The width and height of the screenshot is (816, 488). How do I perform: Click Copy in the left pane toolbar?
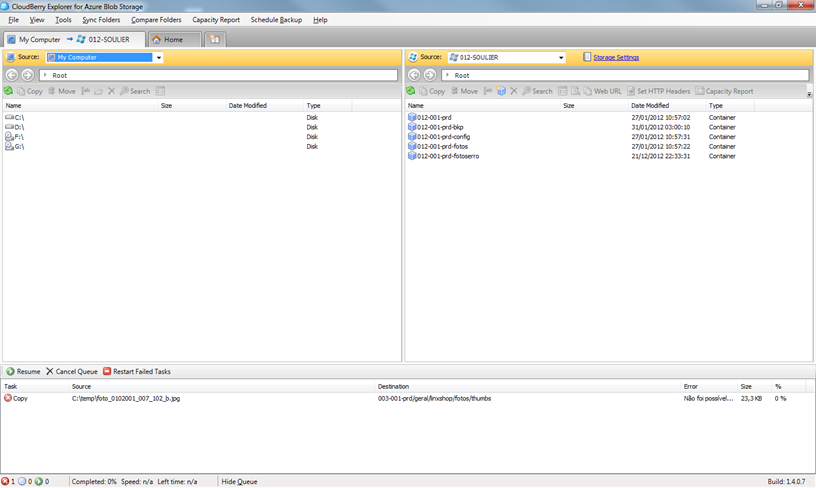[x=30, y=91]
